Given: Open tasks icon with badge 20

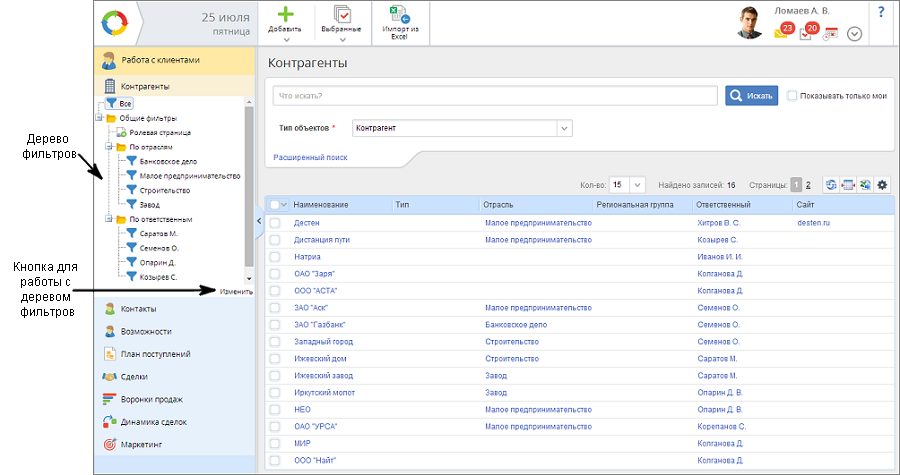Looking at the screenshot, I should click(807, 33).
